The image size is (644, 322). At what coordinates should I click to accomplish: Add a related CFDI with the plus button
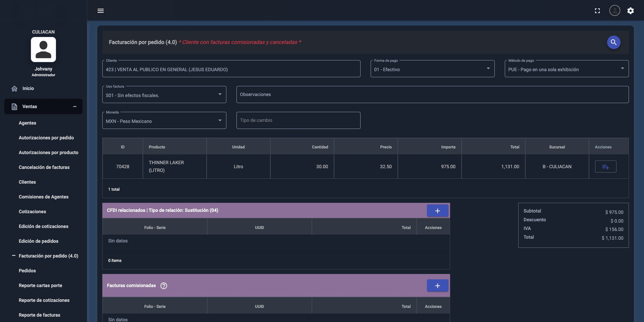coord(437,211)
